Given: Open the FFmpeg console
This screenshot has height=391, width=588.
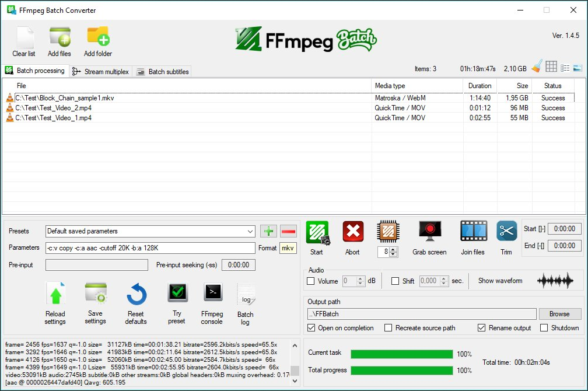Looking at the screenshot, I should 213,292.
